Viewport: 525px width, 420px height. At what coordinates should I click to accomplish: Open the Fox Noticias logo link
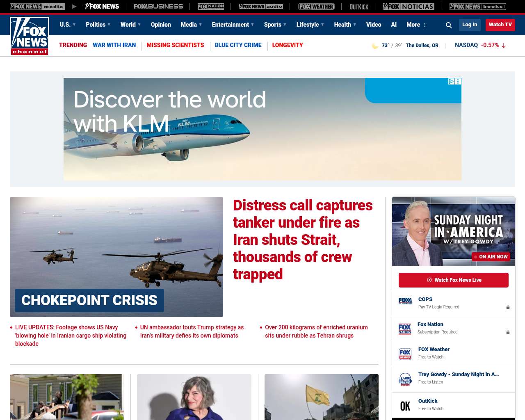[409, 7]
